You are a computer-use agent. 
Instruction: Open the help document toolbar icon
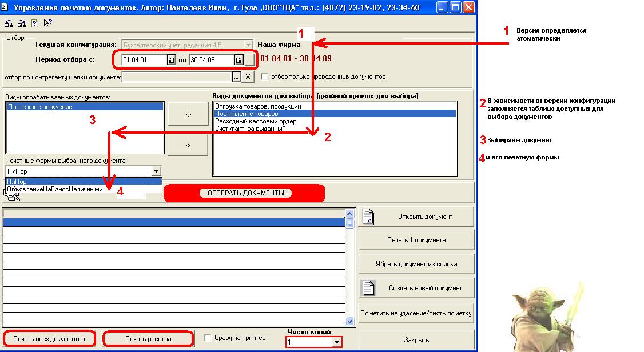[35, 23]
